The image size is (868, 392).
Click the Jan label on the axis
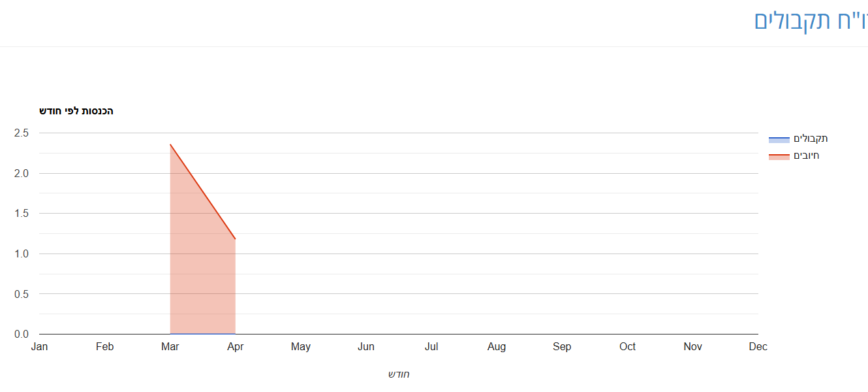coord(39,347)
